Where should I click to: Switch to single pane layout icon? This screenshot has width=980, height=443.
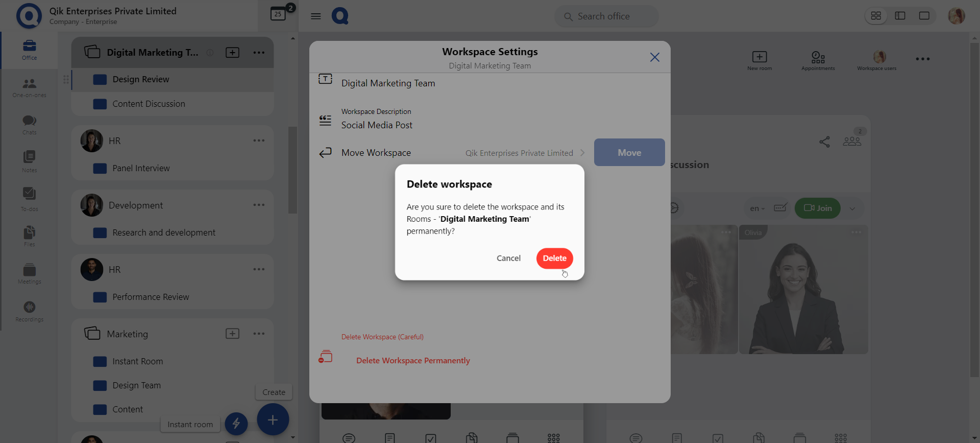pos(924,16)
